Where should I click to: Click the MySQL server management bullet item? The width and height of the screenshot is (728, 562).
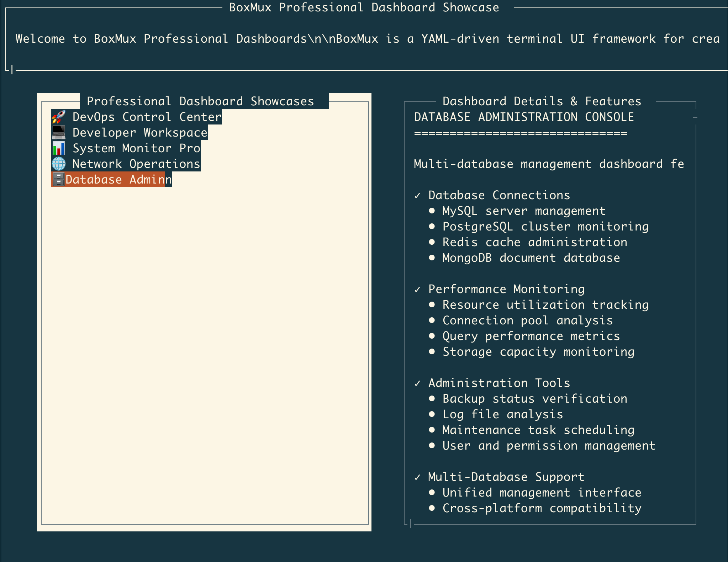click(523, 211)
